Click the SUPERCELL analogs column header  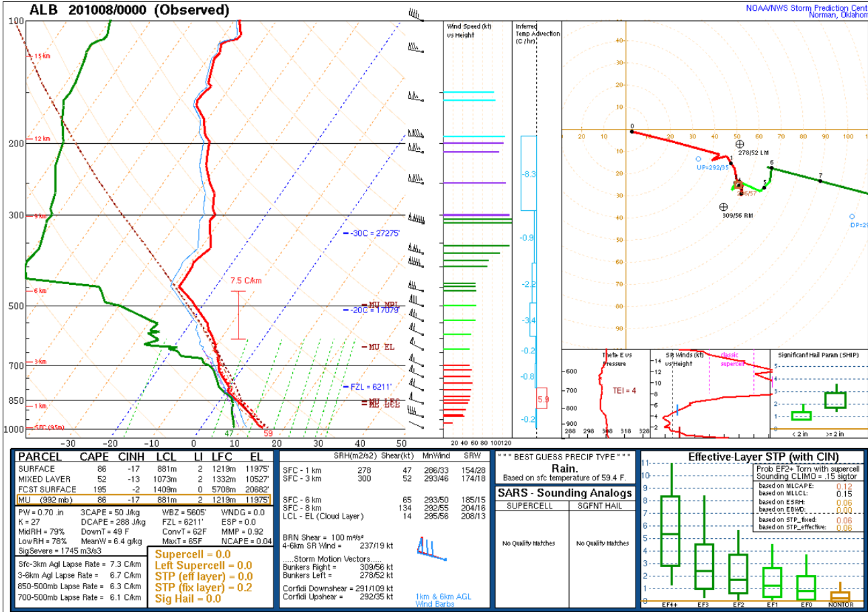coord(531,506)
